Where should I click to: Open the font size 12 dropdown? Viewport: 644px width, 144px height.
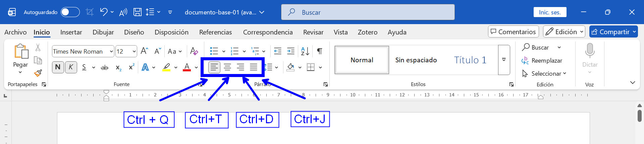tap(134, 51)
